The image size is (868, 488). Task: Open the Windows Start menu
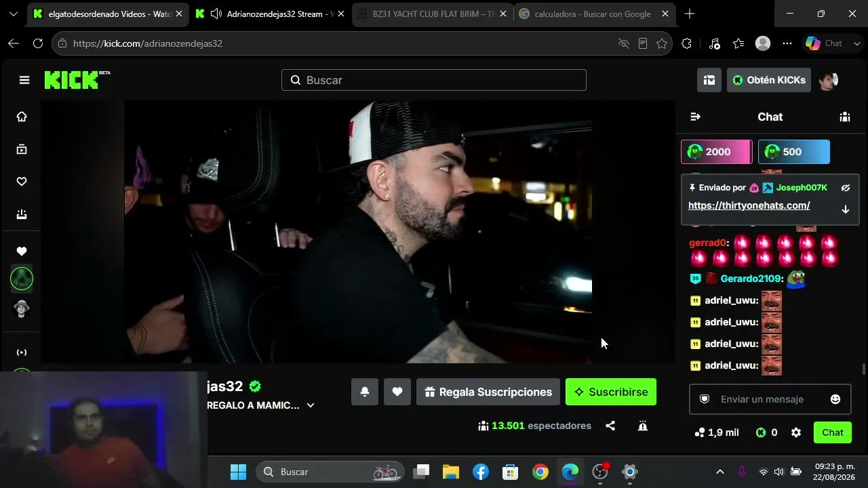(x=239, y=472)
